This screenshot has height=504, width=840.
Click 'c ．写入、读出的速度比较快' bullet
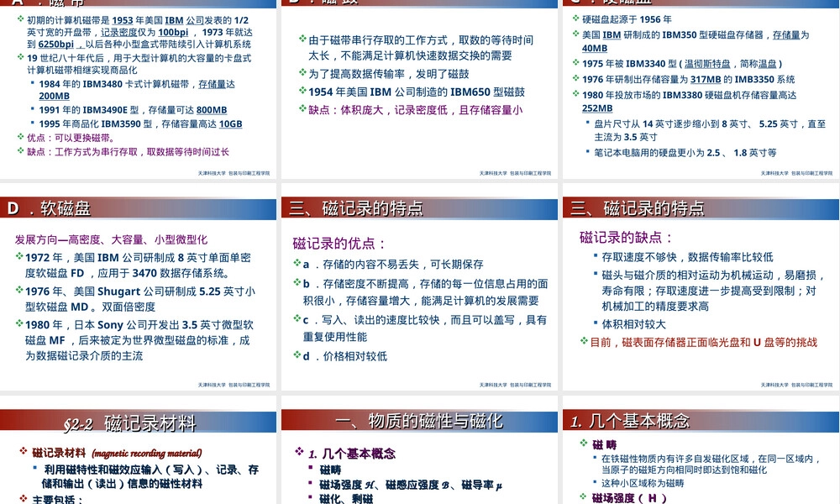pos(425,328)
